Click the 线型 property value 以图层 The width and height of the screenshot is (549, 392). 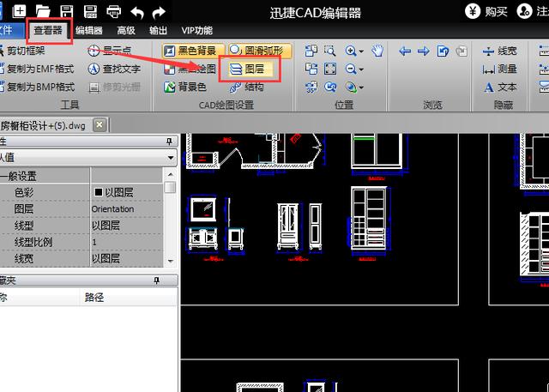pyautogui.click(x=127, y=226)
